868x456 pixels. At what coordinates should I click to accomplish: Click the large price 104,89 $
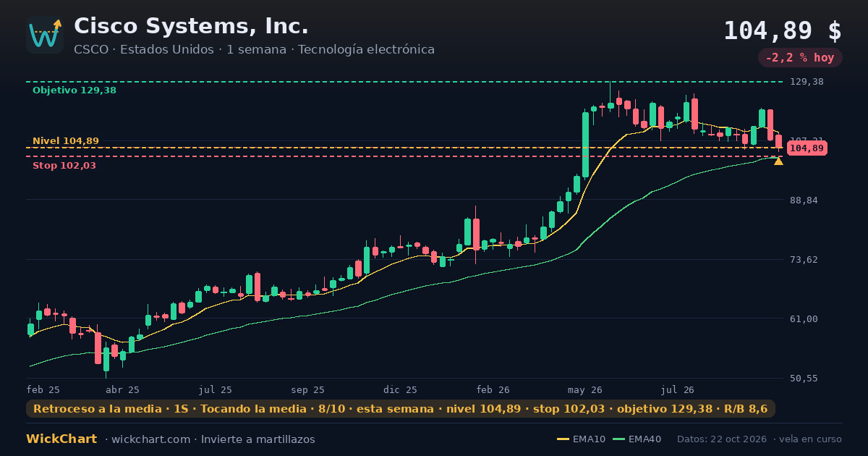click(x=783, y=30)
